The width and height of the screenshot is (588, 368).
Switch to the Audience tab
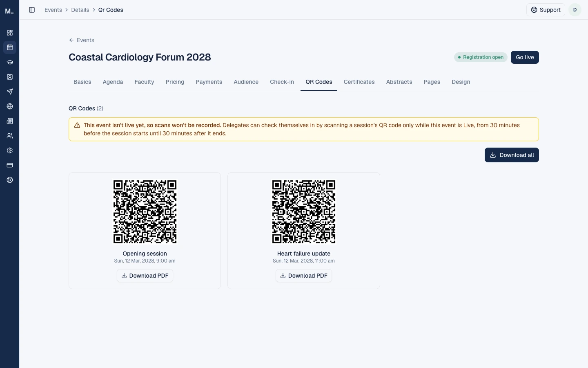point(246,82)
